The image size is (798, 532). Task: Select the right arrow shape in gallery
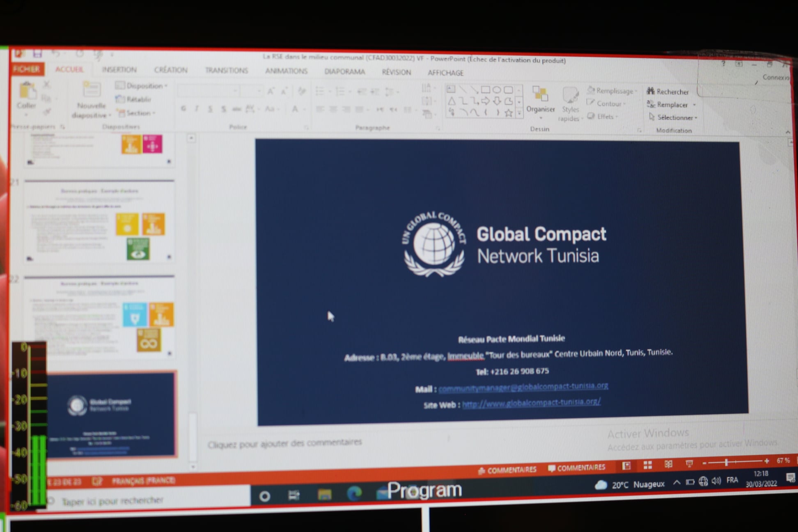(486, 101)
